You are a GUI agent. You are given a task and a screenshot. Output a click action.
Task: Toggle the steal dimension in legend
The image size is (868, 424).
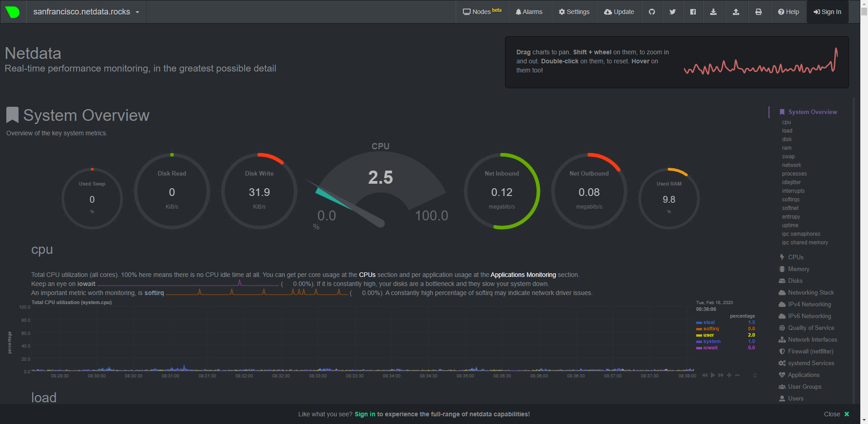[x=709, y=322]
